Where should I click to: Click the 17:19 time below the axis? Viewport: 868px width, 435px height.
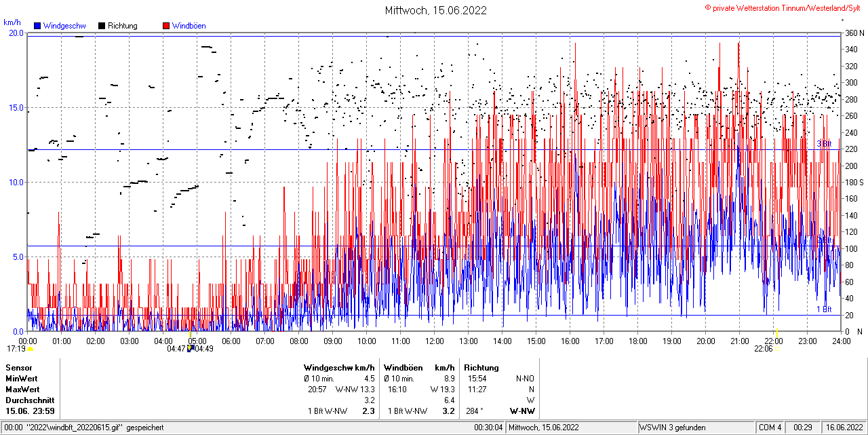(16, 349)
